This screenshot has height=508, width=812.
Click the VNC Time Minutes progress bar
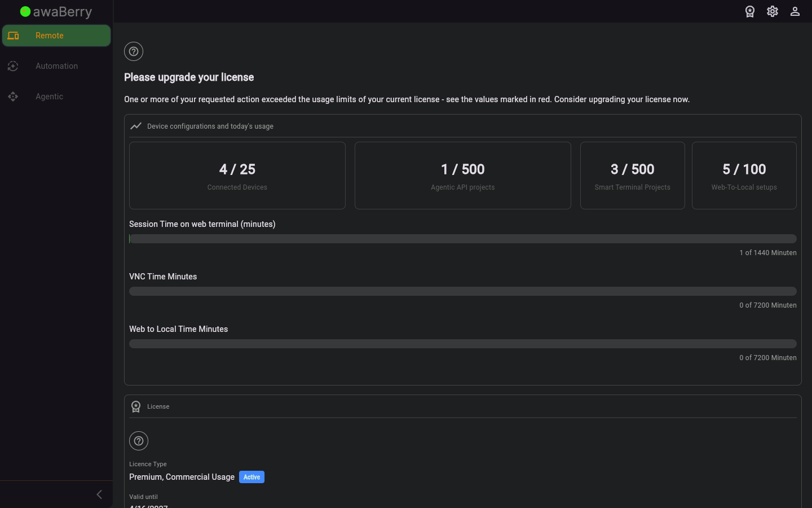click(463, 291)
